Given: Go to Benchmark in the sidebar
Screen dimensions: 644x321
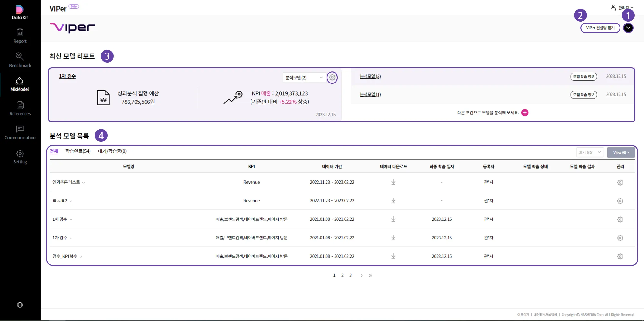Looking at the screenshot, I should pyautogui.click(x=20, y=60).
